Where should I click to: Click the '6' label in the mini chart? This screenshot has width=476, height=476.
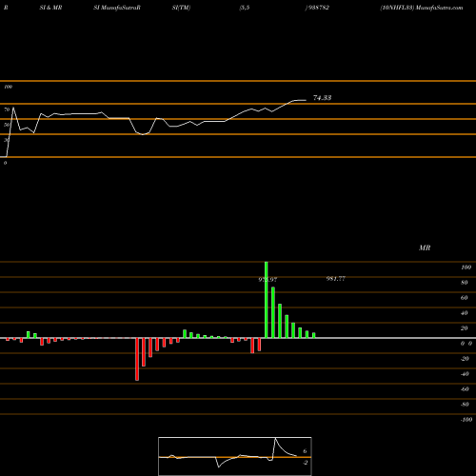coord(305,451)
